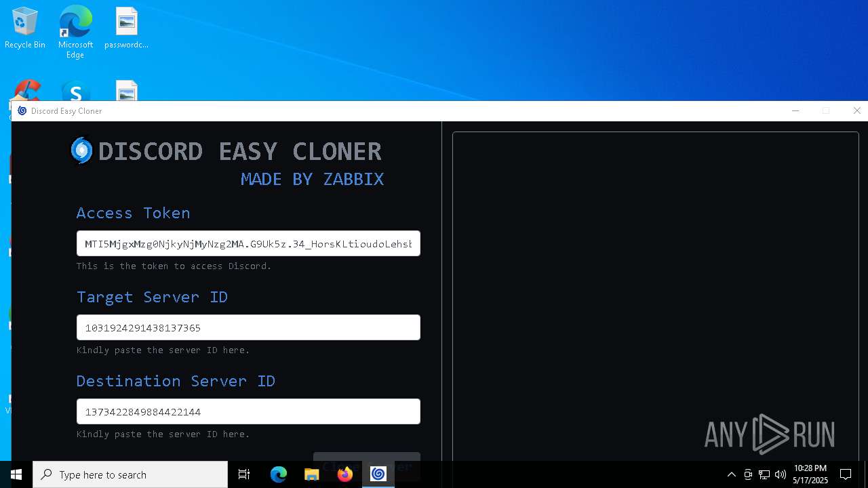Click the Windows Start button
Screen dimensions: 868x488
[16, 474]
